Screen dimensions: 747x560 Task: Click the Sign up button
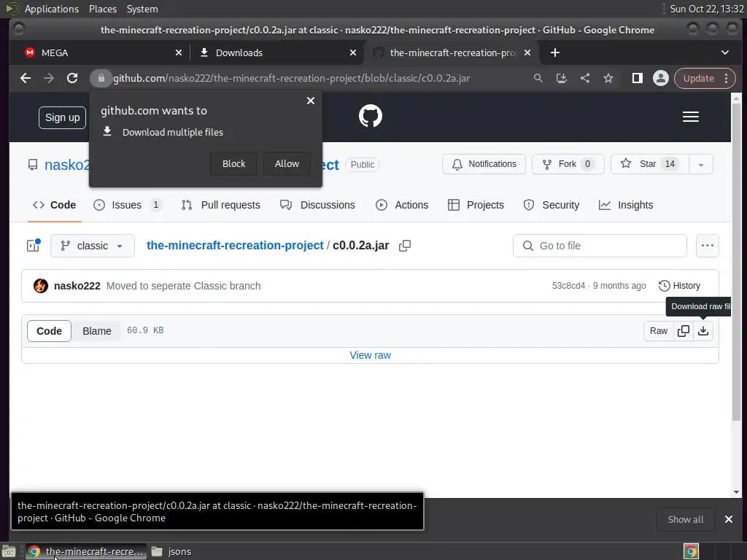(x=63, y=117)
